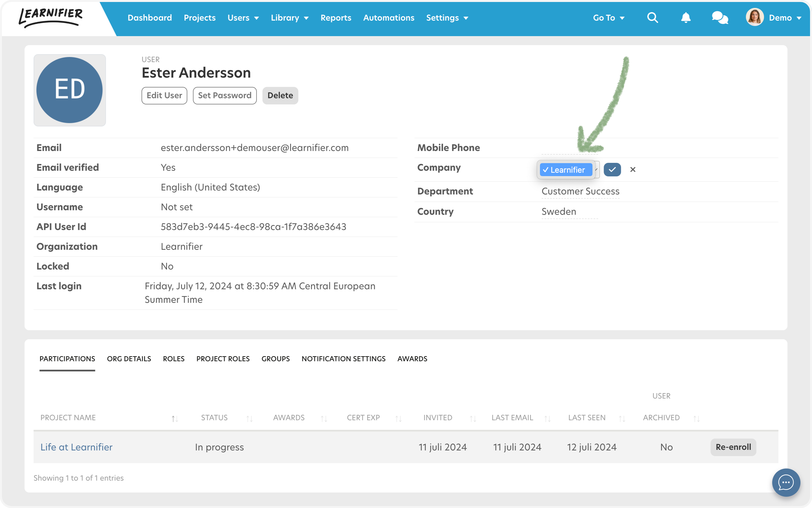Open Reports page
This screenshot has height=508, width=812.
coord(336,18)
